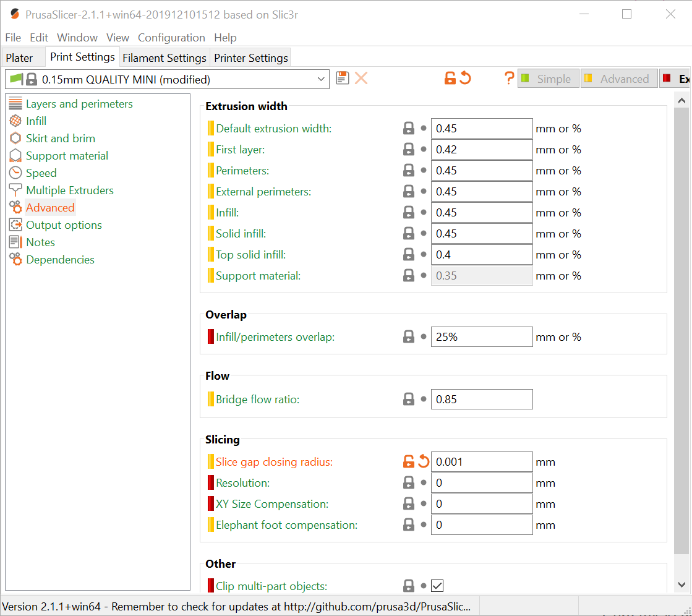Click the Infill/perimeters overlap input field
Screen dimensions: 692x616
pyautogui.click(x=481, y=337)
